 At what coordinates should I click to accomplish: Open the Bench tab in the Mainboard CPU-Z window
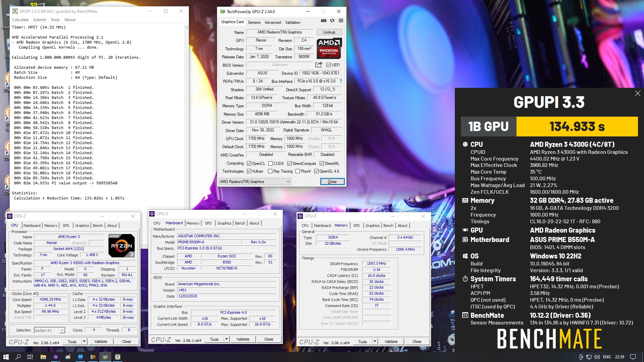(240, 223)
